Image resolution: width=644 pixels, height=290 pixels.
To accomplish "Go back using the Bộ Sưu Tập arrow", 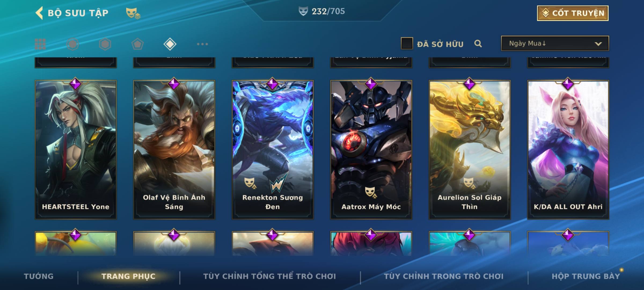I will pos(39,13).
